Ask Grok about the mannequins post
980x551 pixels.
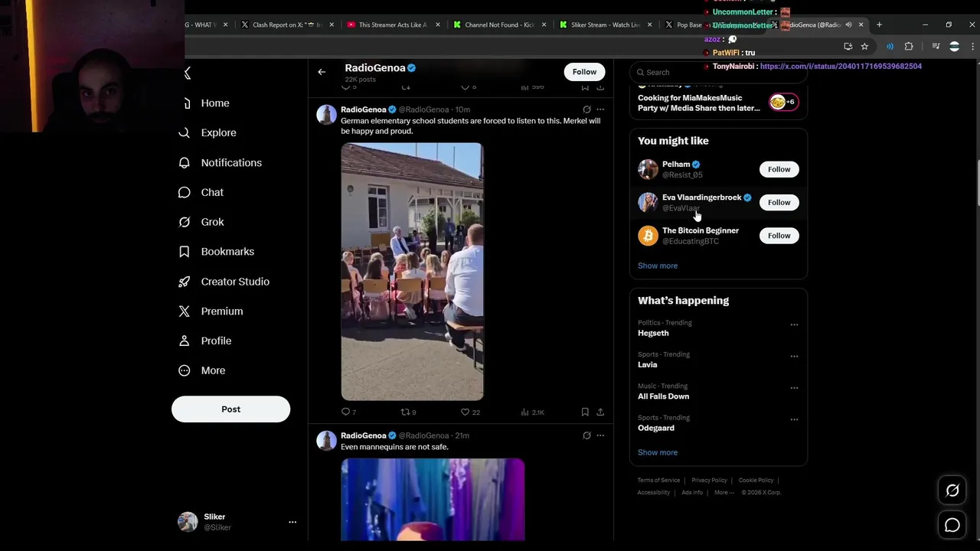(586, 435)
